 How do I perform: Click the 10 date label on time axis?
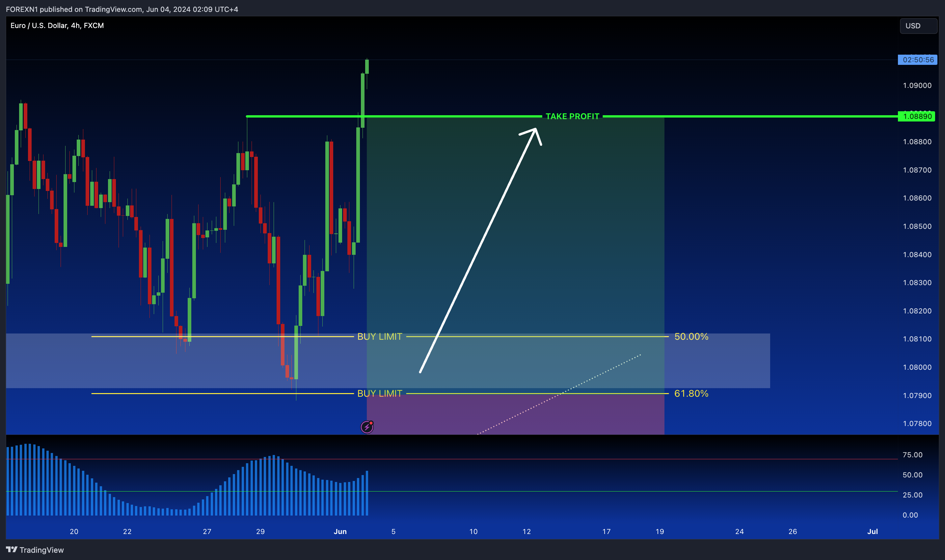[x=473, y=531]
